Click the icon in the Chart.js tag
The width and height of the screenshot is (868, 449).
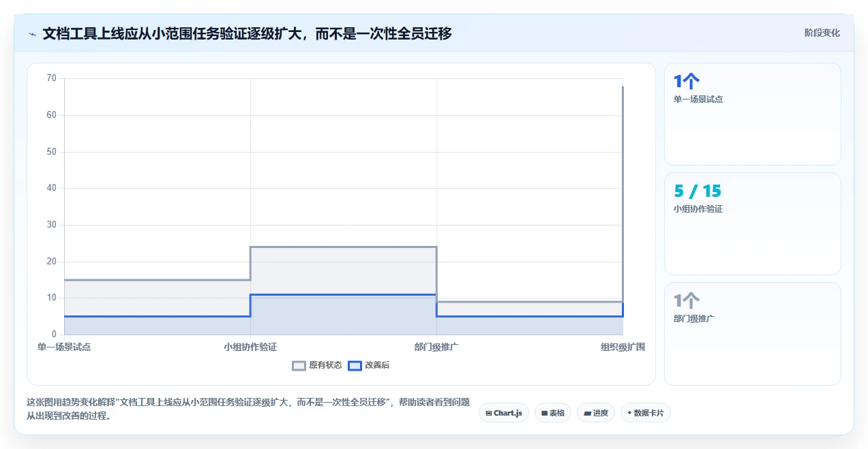click(x=489, y=414)
